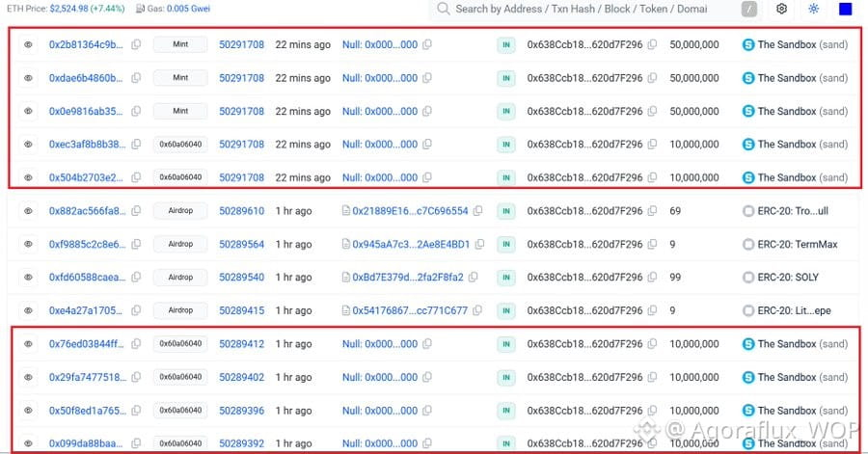The height and width of the screenshot is (454, 868).
Task: Copy sender address 0x54176867...cc771C677
Action: [x=477, y=310]
